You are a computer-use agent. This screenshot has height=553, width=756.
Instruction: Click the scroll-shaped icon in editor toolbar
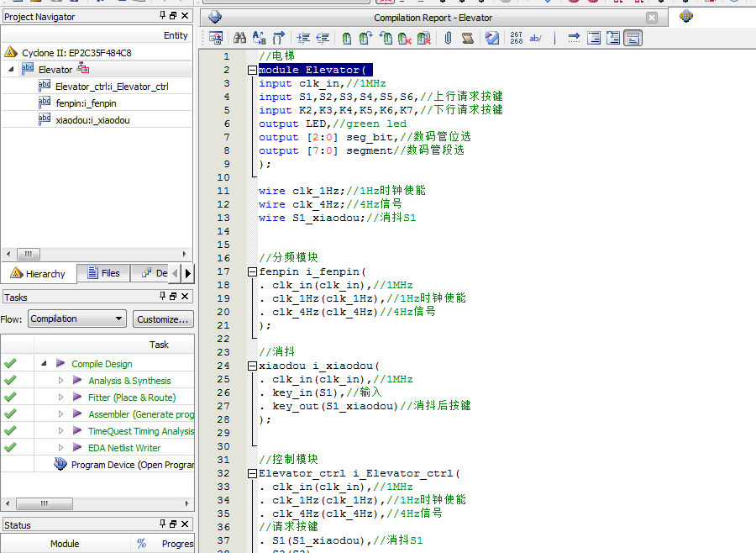coord(468,38)
